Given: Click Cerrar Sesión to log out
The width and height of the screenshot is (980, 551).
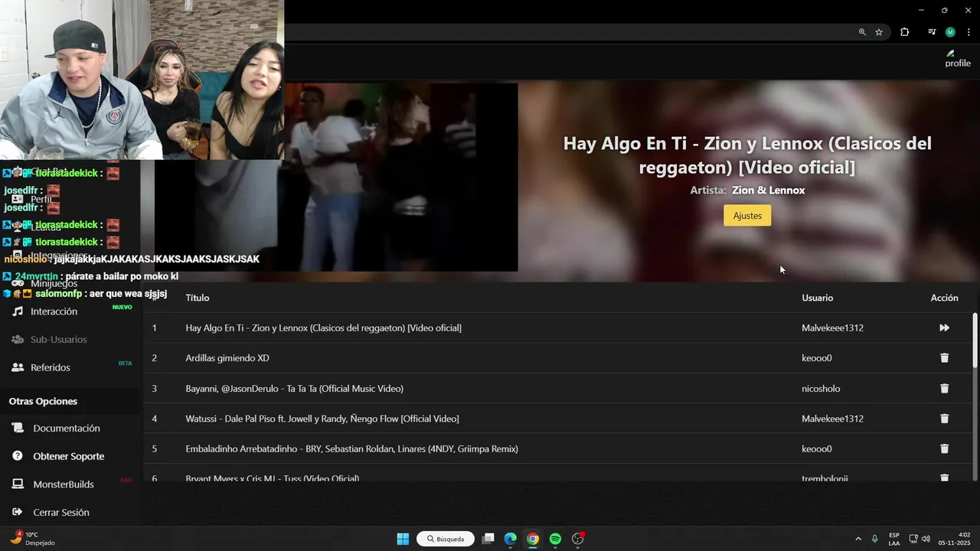Looking at the screenshot, I should point(61,513).
